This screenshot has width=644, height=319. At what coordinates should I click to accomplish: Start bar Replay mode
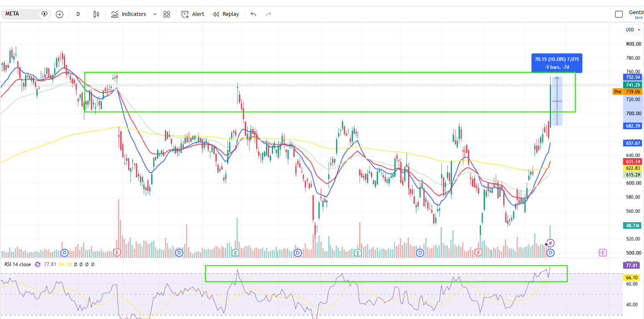point(226,14)
